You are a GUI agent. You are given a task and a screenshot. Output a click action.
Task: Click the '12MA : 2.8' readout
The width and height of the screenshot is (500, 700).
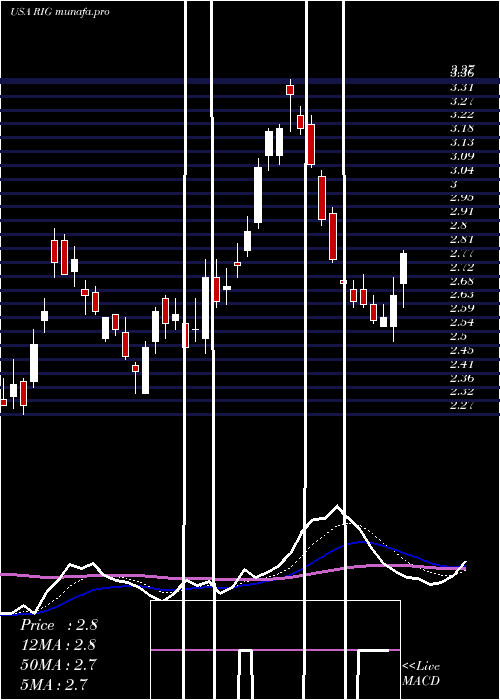click(x=58, y=645)
